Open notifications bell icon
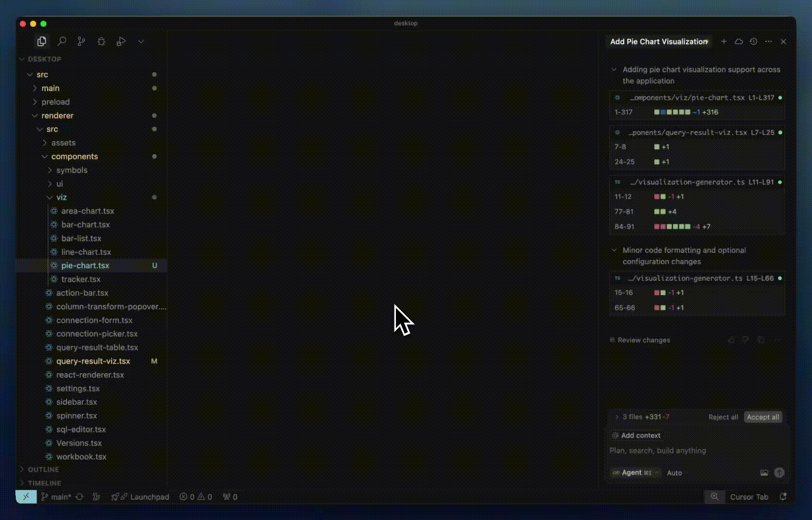 point(783,496)
